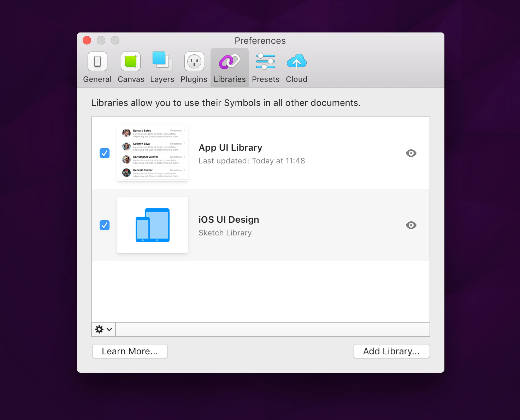
Task: Uncheck the App UI Library checkbox
Action: pos(105,153)
